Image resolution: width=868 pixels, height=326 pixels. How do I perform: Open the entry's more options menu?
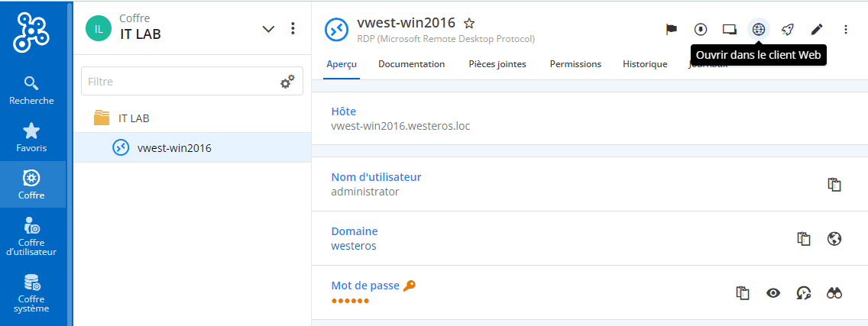coord(845,29)
